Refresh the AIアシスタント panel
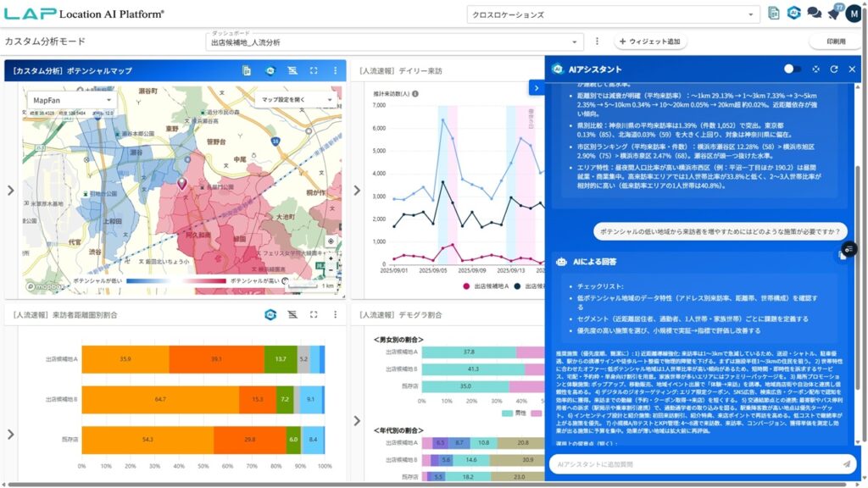Image resolution: width=868 pixels, height=488 pixels. [x=835, y=69]
